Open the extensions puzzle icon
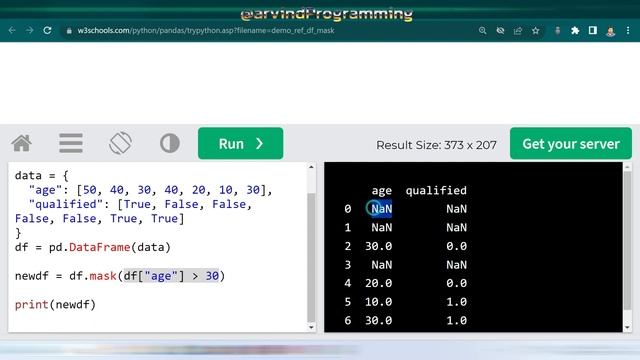The image size is (640, 360). 575,31
